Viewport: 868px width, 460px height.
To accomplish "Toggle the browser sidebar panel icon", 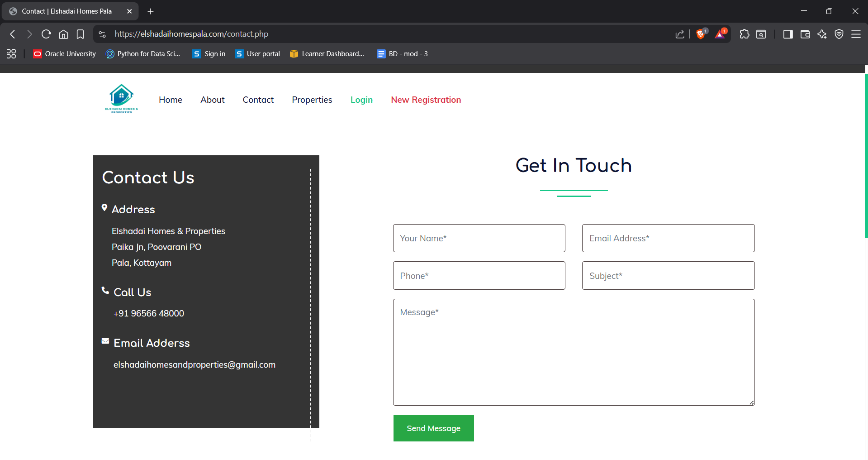I will 787,34.
